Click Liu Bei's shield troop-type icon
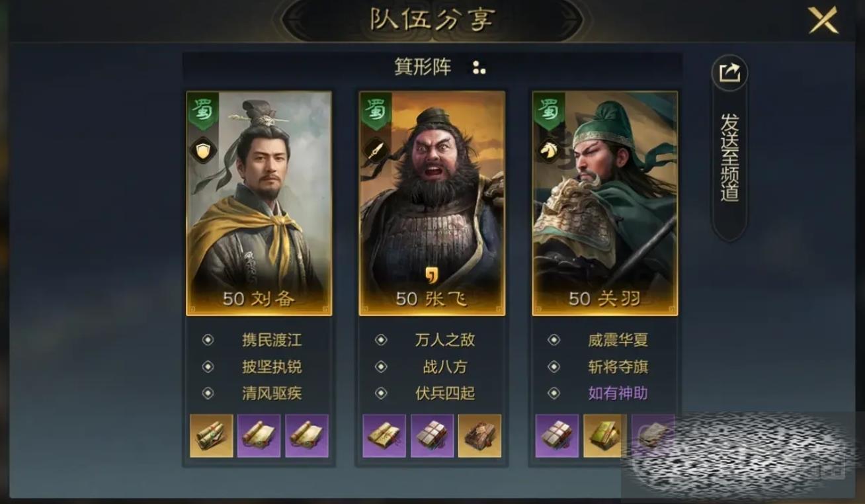Viewport: 865px width, 504px height. point(202,149)
